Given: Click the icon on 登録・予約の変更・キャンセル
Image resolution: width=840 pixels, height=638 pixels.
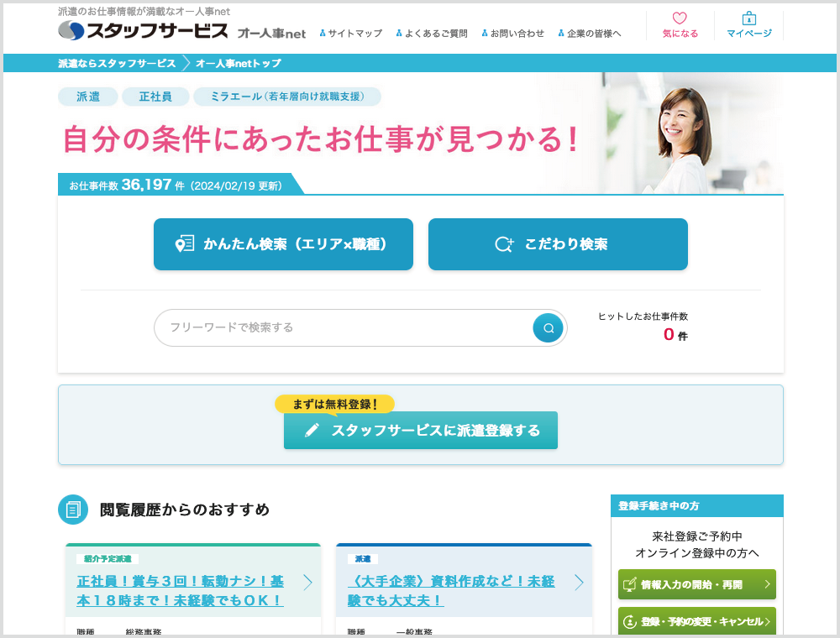Looking at the screenshot, I should click(630, 621).
